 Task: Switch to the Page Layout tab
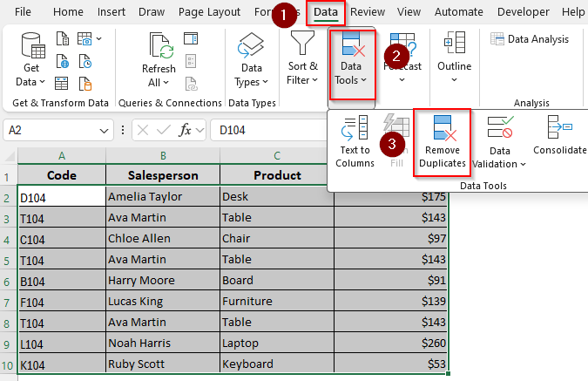(209, 12)
